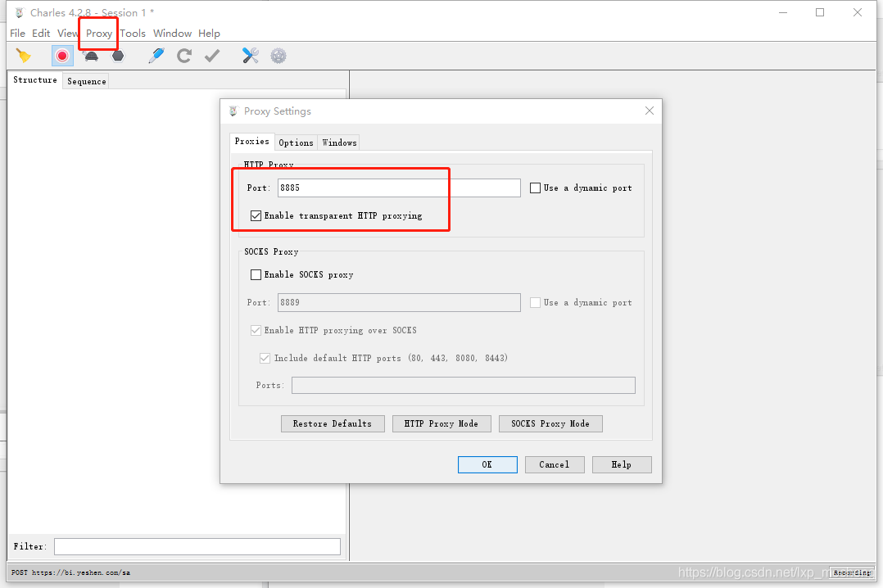Toggle Enable HTTP proxying over SOCKS

pos(256,331)
